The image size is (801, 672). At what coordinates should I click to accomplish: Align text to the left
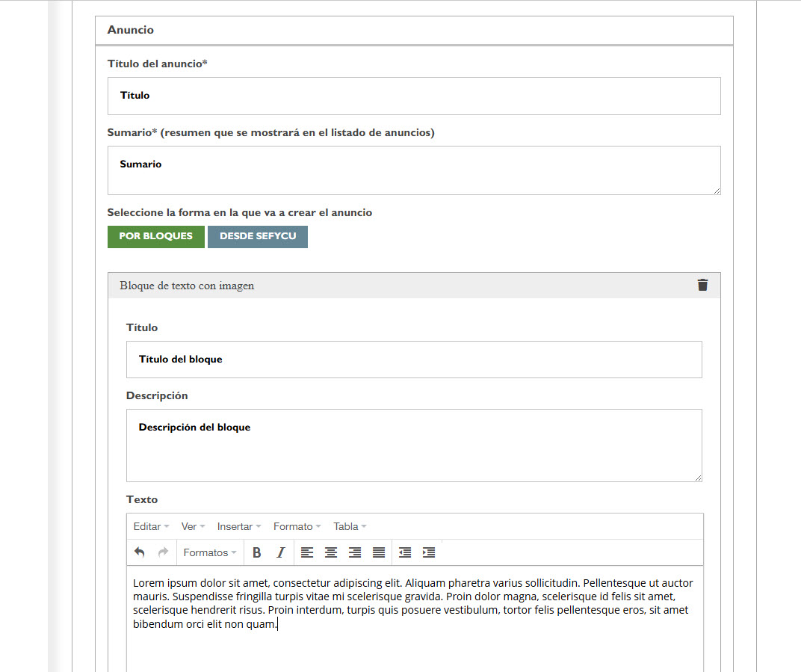tap(307, 552)
